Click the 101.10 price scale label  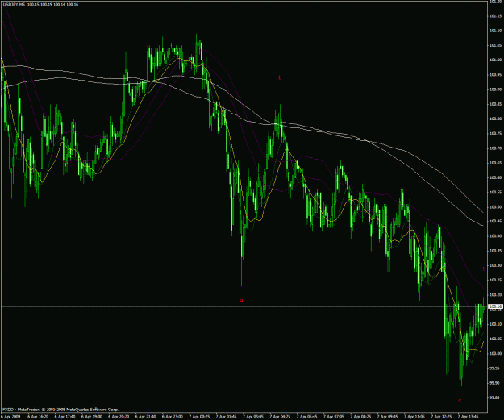(495, 31)
